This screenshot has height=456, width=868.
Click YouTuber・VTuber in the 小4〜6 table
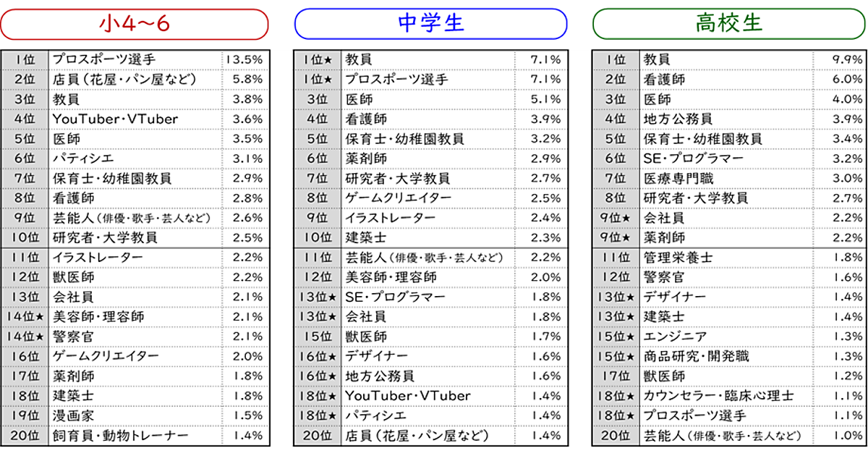tap(115, 119)
